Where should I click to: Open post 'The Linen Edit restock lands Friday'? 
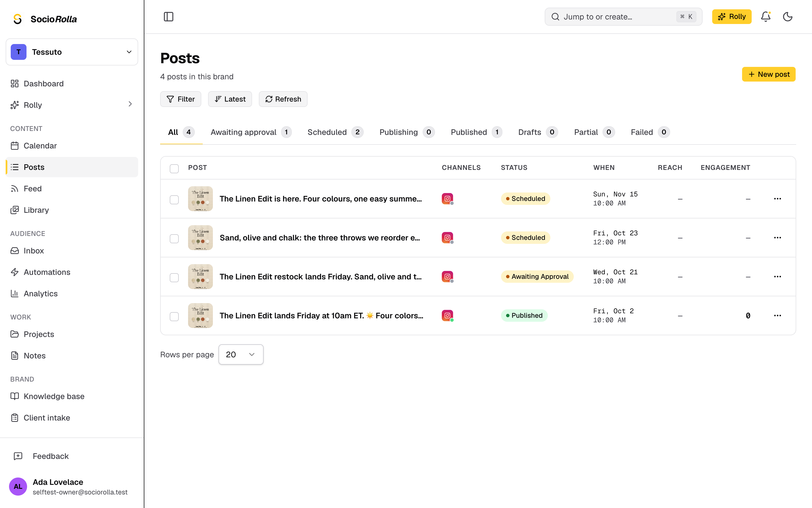(x=321, y=277)
